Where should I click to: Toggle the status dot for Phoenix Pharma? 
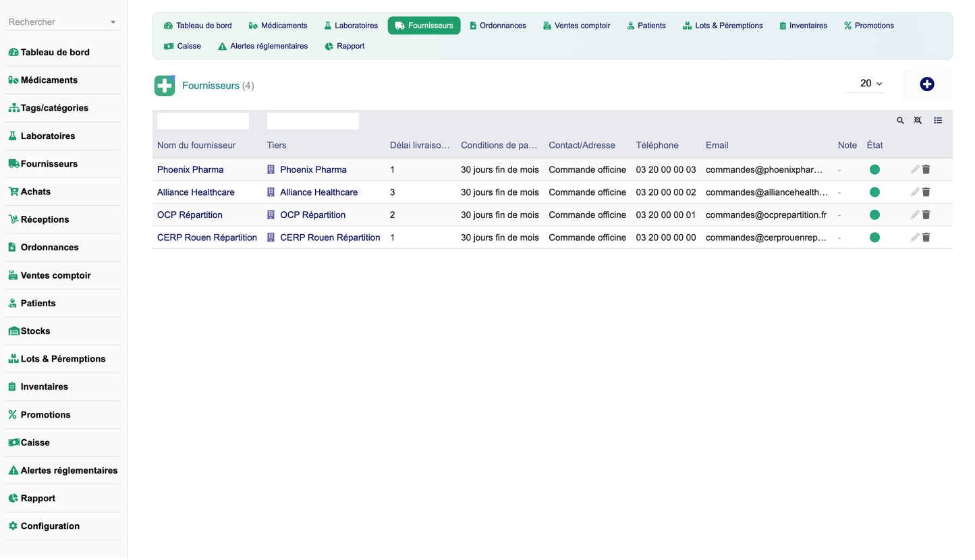click(x=875, y=170)
